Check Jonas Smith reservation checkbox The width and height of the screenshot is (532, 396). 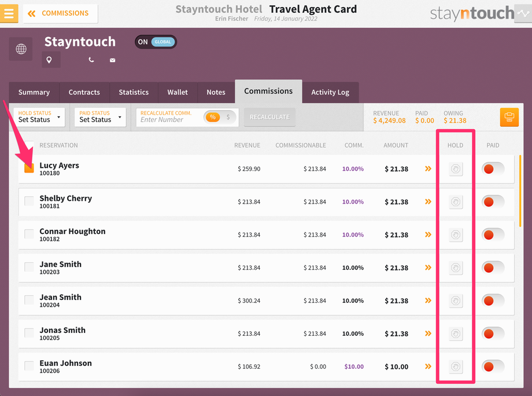29,333
